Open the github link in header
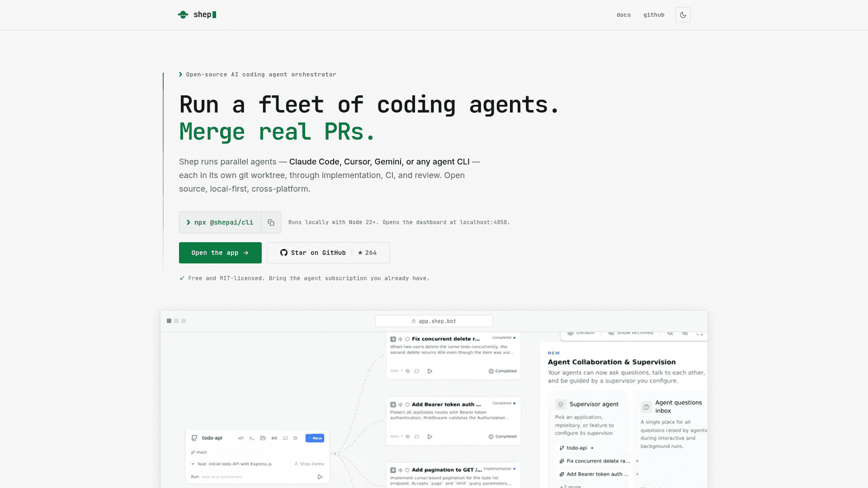Image resolution: width=868 pixels, height=488 pixels. click(654, 15)
